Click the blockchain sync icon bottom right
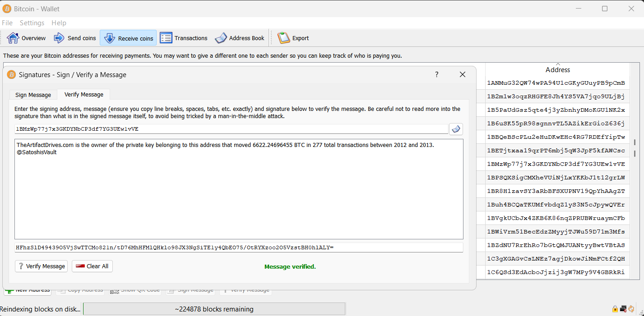Screen dimensions: 644x316 click(x=631, y=309)
